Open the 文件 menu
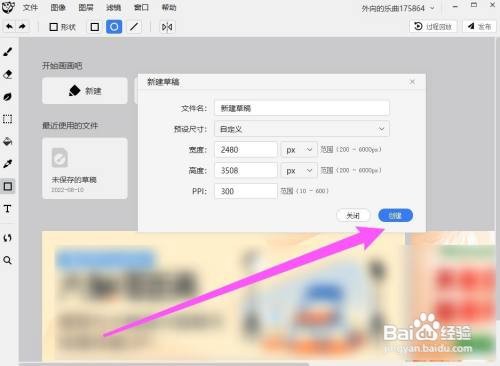This screenshot has height=366, width=500. (x=30, y=7)
